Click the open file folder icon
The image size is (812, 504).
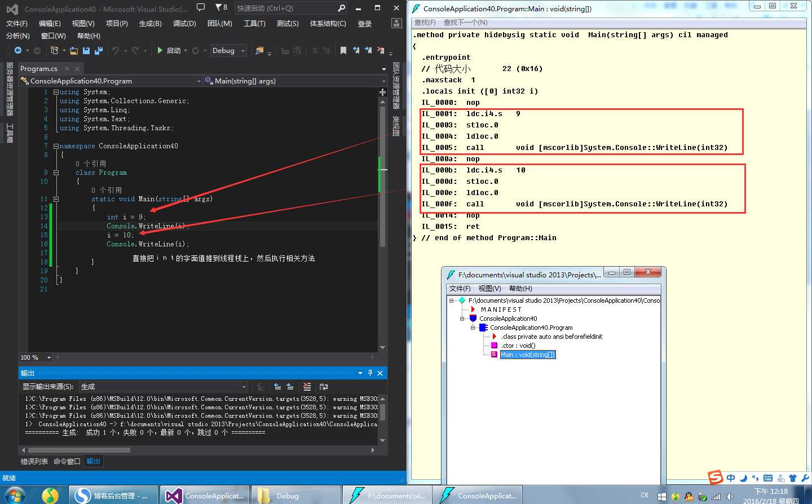74,50
